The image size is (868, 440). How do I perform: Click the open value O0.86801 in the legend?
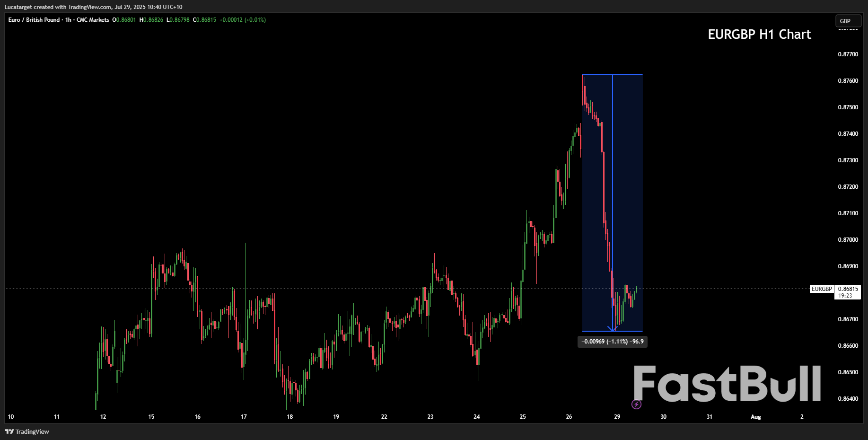click(x=124, y=20)
